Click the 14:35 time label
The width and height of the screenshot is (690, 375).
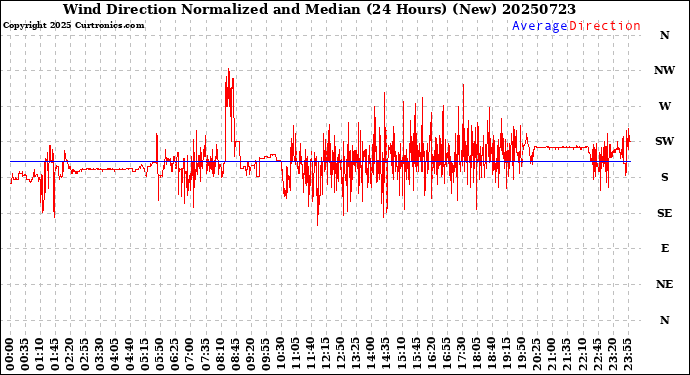[x=386, y=354]
